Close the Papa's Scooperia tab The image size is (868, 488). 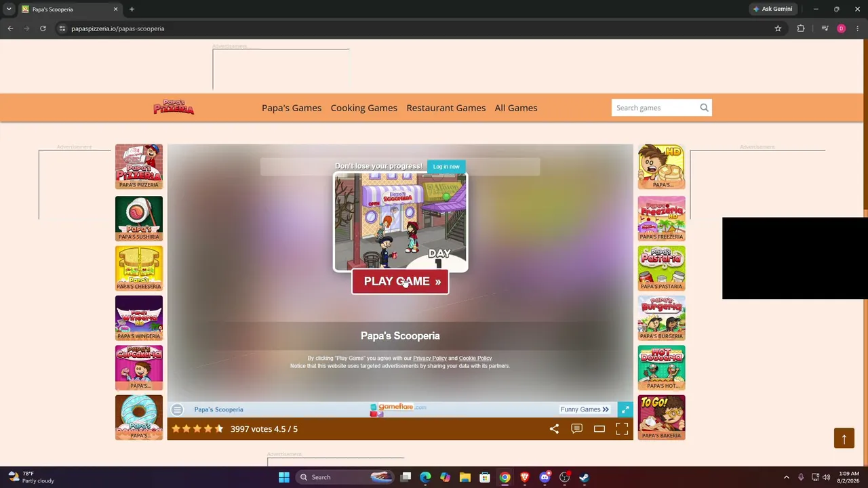115,9
